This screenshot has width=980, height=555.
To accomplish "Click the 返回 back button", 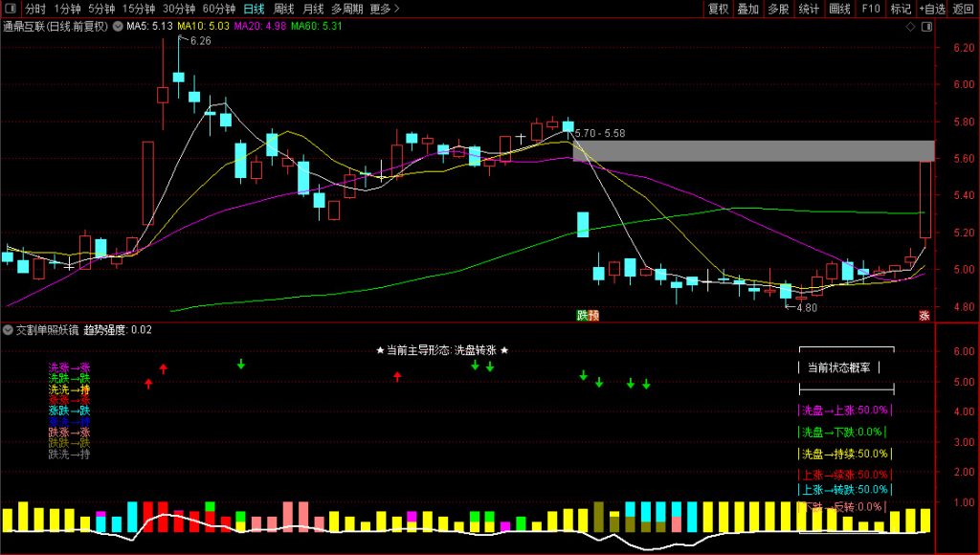I will [962, 9].
